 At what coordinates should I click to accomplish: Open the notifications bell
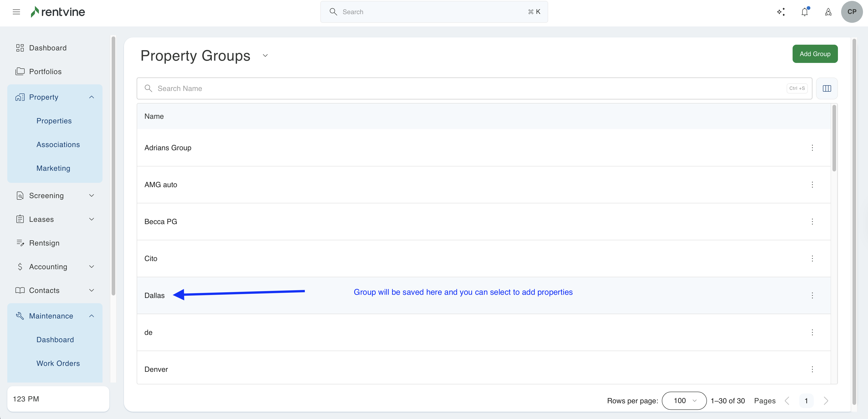[x=804, y=12]
